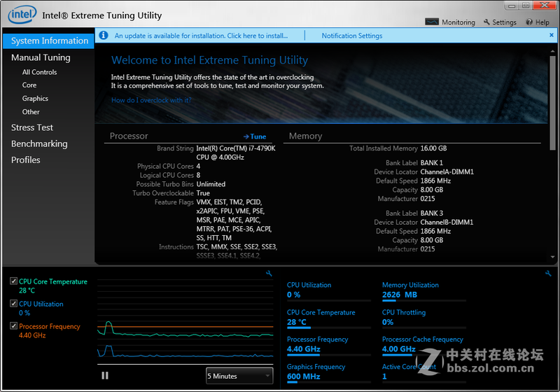This screenshot has width=560, height=392.
Task: Open All Controls under Manual Tuning
Action: (x=39, y=72)
